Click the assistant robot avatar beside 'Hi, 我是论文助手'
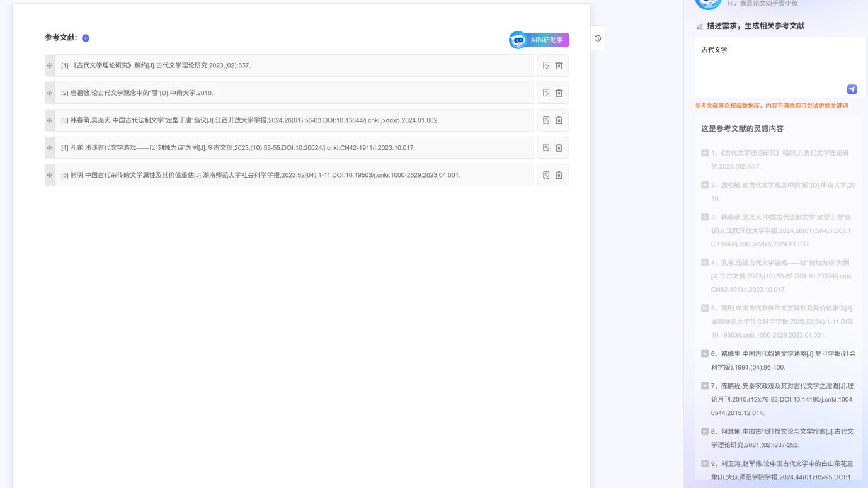868x488 pixels. (x=708, y=4)
